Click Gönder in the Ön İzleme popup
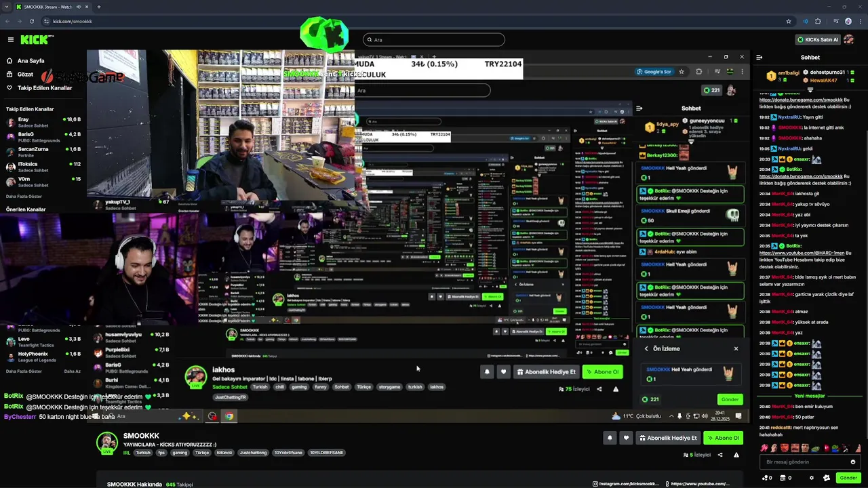868x488 pixels. click(x=730, y=399)
